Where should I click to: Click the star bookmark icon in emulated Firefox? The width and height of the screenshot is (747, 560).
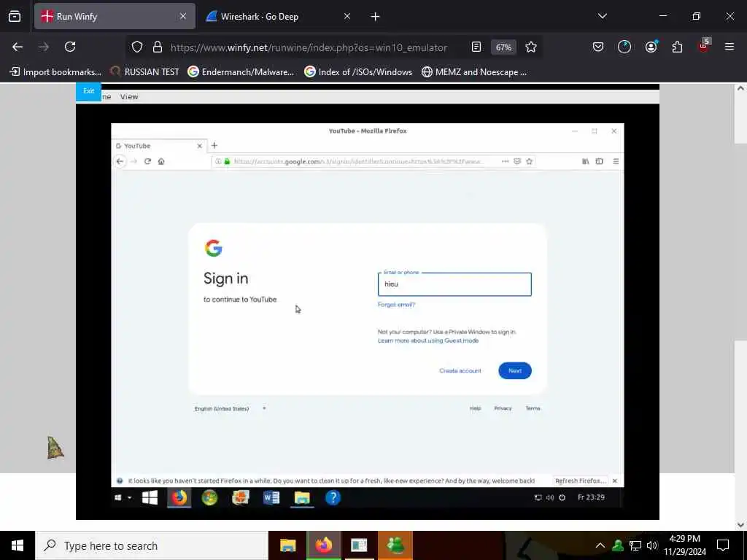point(529,161)
